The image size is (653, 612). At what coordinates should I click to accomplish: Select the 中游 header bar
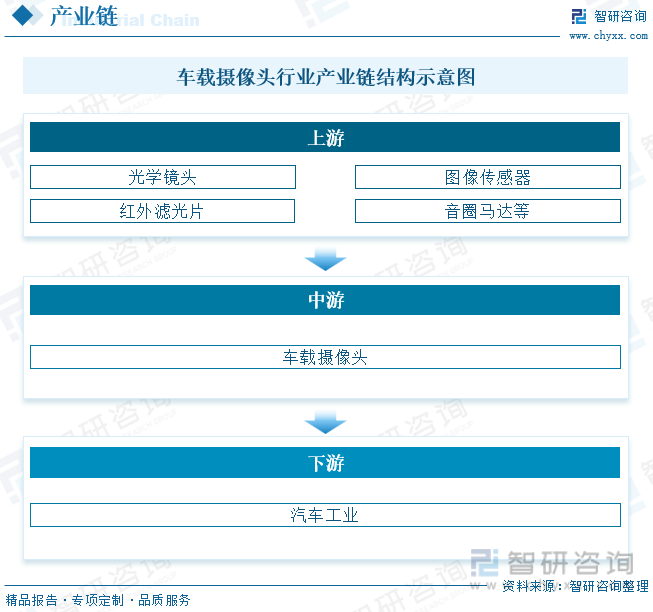click(325, 300)
